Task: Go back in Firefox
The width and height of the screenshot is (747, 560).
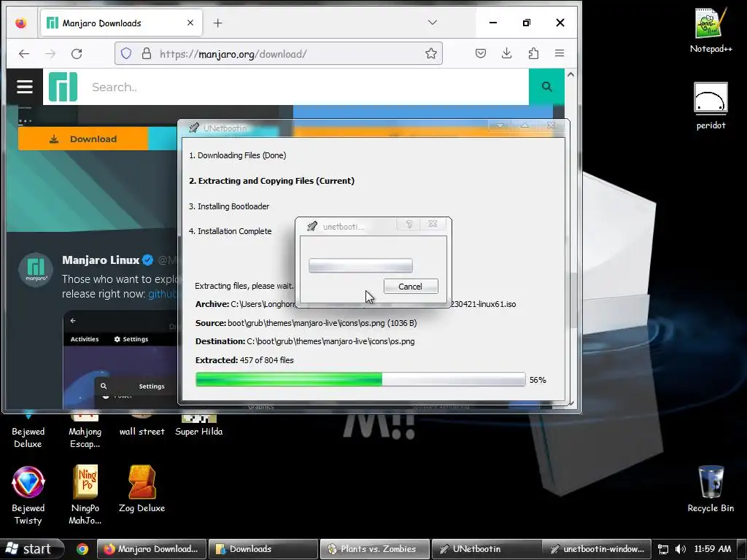Action: [x=24, y=53]
